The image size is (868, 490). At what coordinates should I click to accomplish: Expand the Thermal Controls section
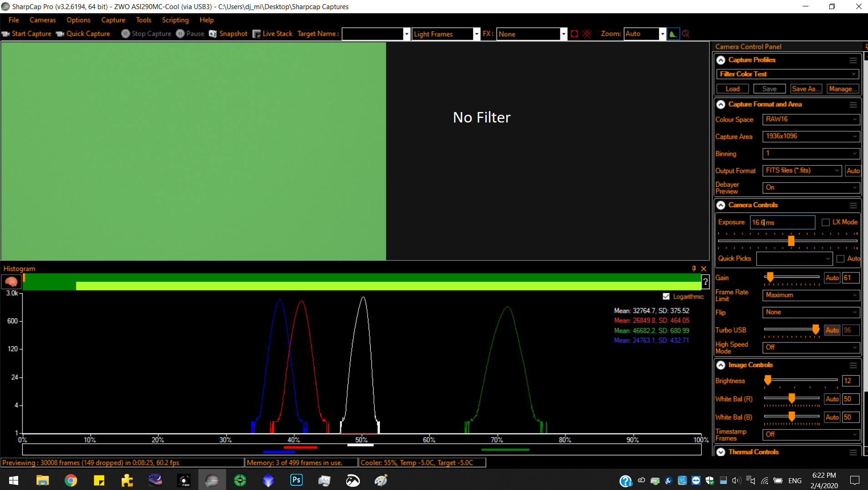[x=721, y=452]
